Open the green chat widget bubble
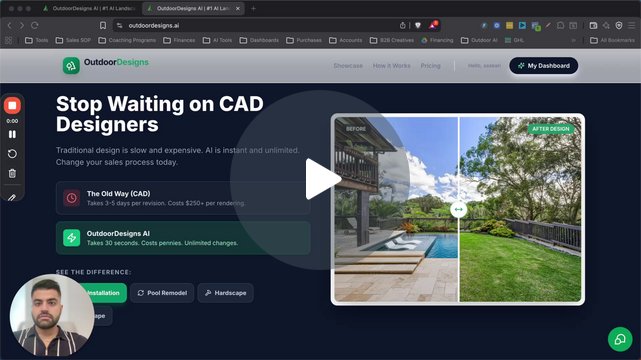The height and width of the screenshot is (360, 641). click(620, 339)
